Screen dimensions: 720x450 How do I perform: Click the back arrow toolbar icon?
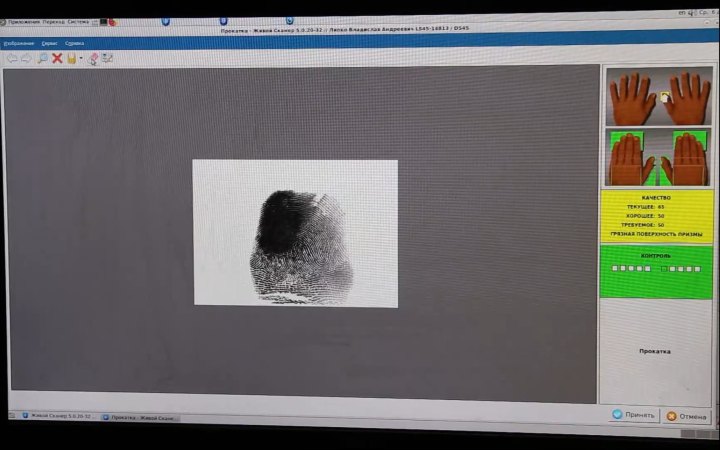tap(11, 58)
